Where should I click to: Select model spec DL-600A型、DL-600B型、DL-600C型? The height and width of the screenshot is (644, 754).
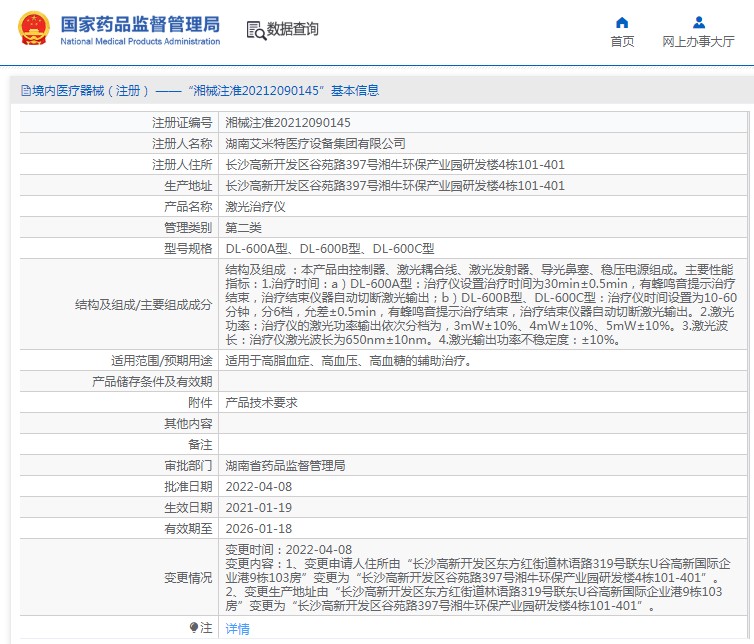(x=330, y=249)
